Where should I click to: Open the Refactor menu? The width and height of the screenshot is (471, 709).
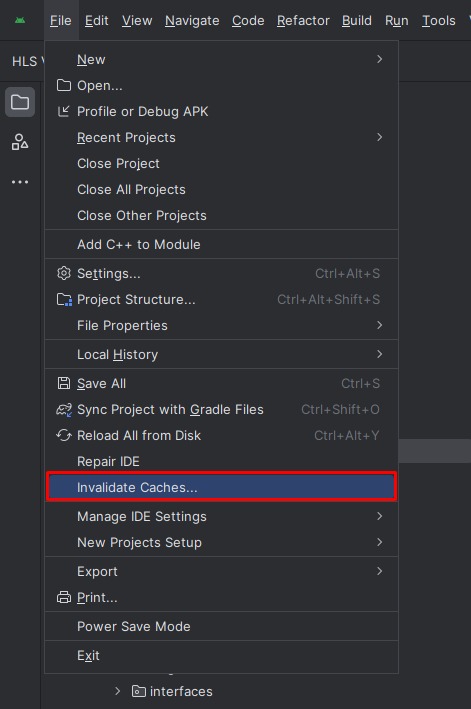[303, 21]
